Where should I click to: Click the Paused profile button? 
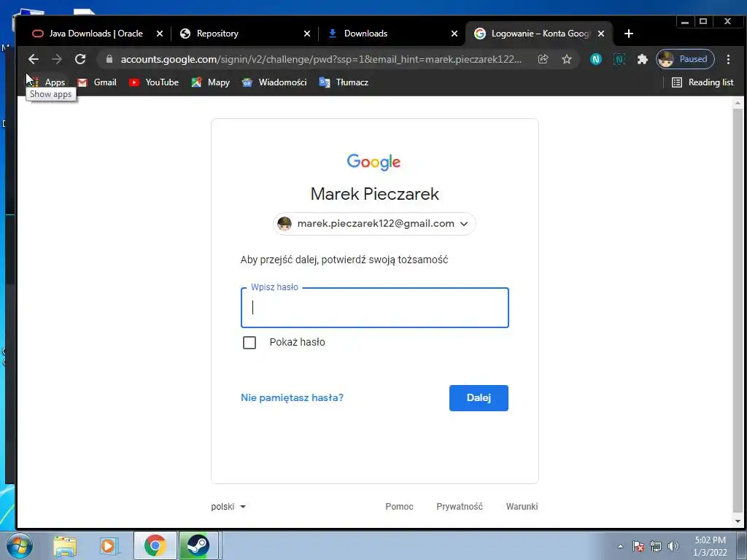685,59
